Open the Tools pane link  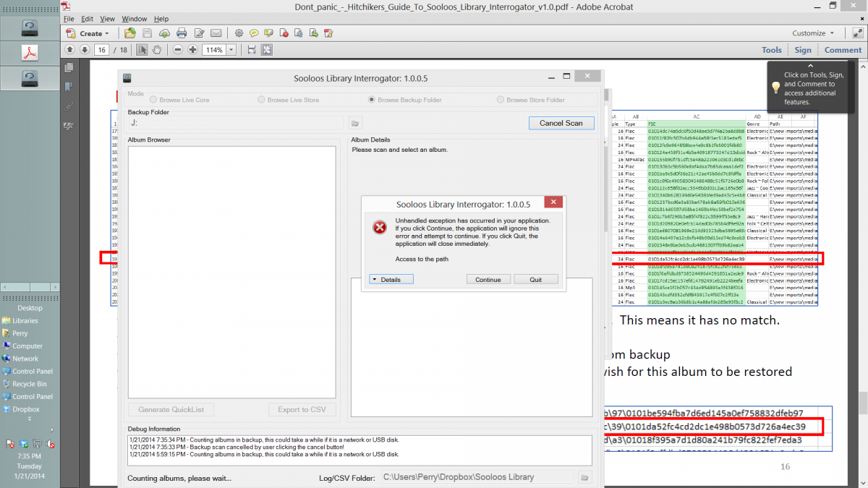(772, 50)
